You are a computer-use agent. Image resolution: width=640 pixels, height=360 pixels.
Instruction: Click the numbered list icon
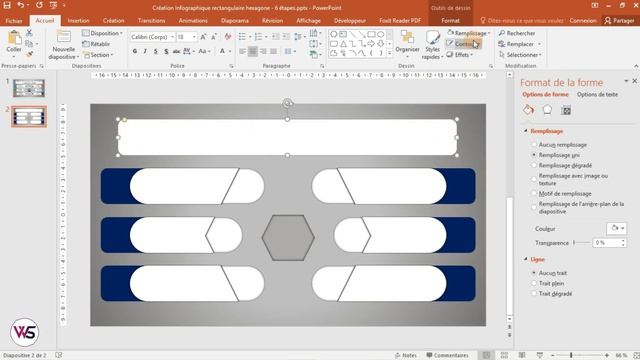[258, 37]
